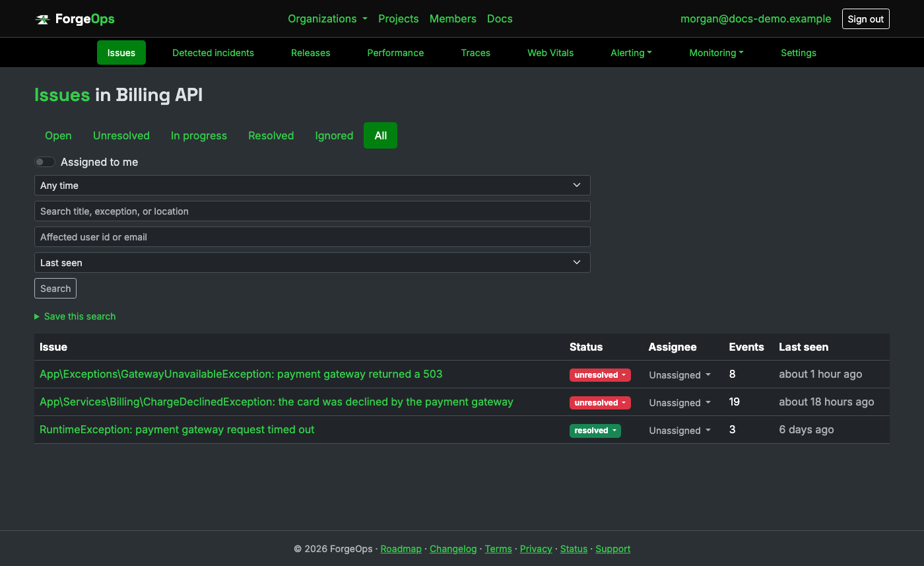The image size is (924, 566).
Task: Go to Detected incidents section
Action: click(x=213, y=53)
